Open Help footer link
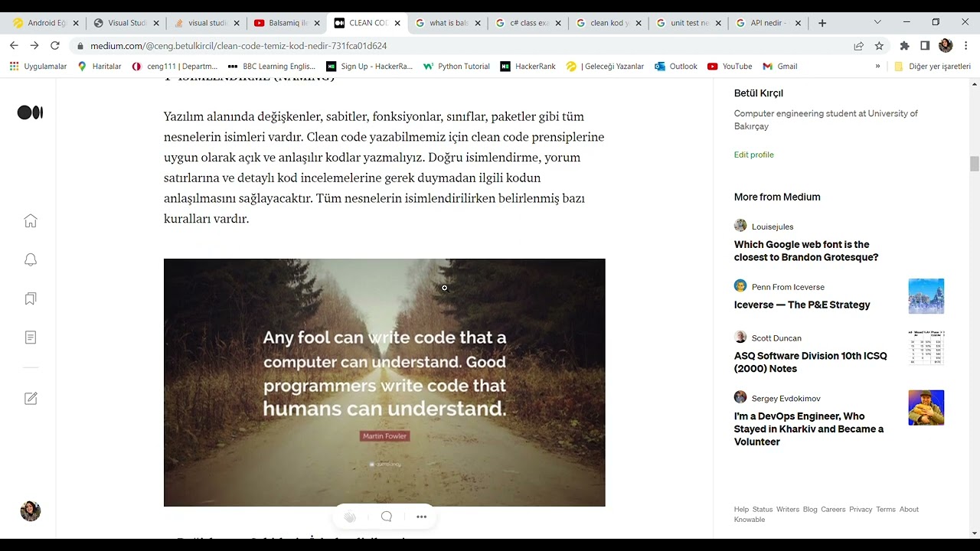Image resolution: width=980 pixels, height=551 pixels. click(741, 510)
